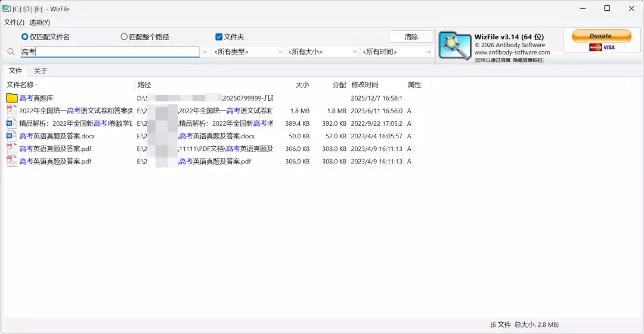Select 高考英语真题及答案.docx file name
The width and height of the screenshot is (644, 334).
(x=57, y=137)
